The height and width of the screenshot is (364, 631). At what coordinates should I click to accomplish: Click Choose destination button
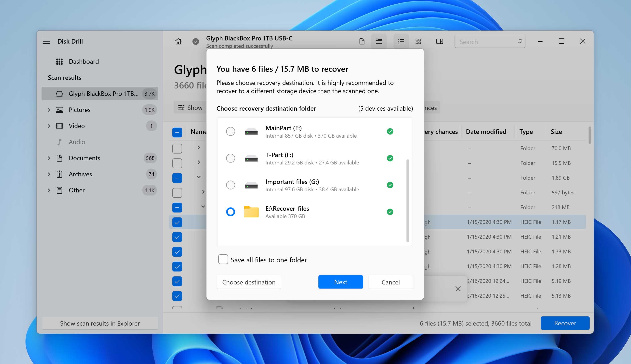point(249,282)
